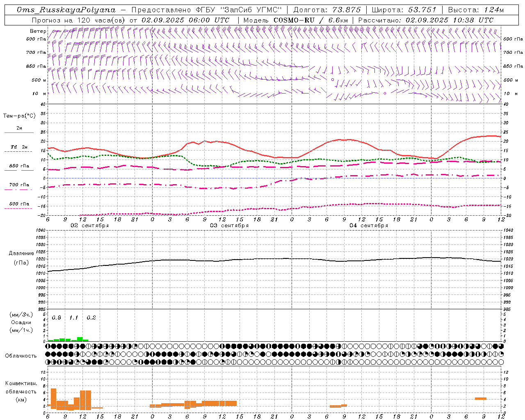Click the Облачность row label
This screenshot has height=420, width=525.
[21, 356]
